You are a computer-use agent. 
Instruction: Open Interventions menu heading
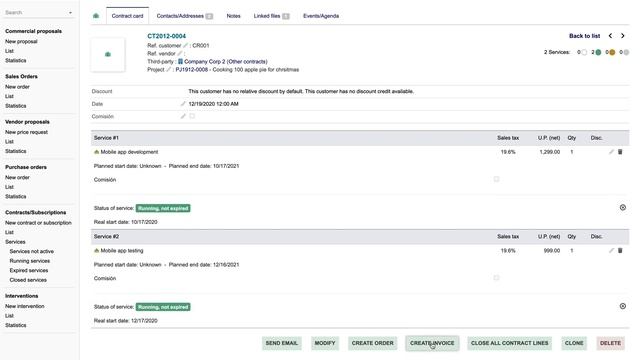(22, 296)
